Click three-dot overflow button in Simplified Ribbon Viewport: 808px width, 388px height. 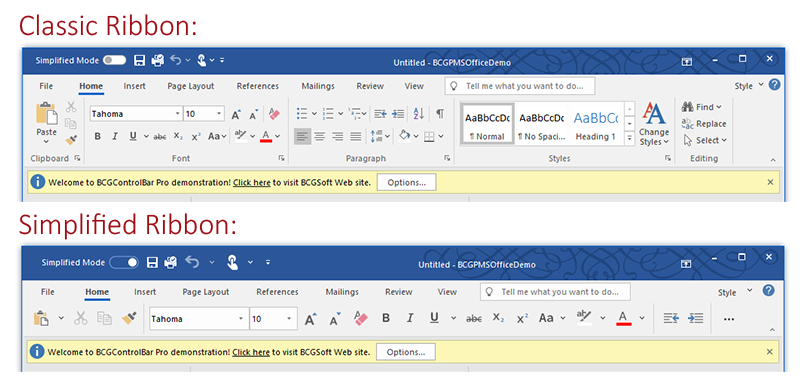729,319
